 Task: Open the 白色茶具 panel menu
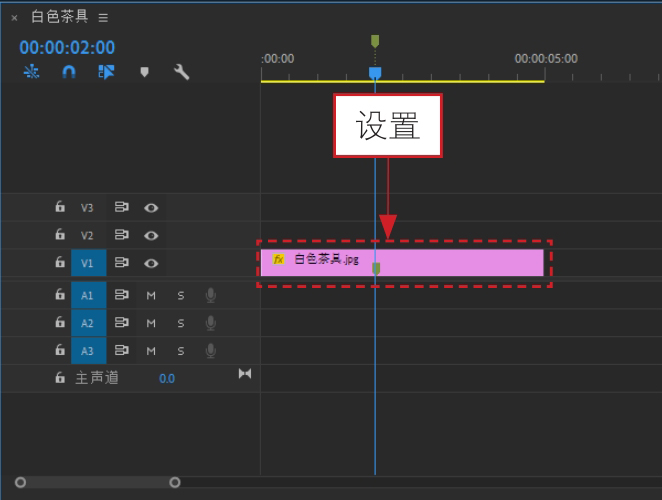point(103,18)
